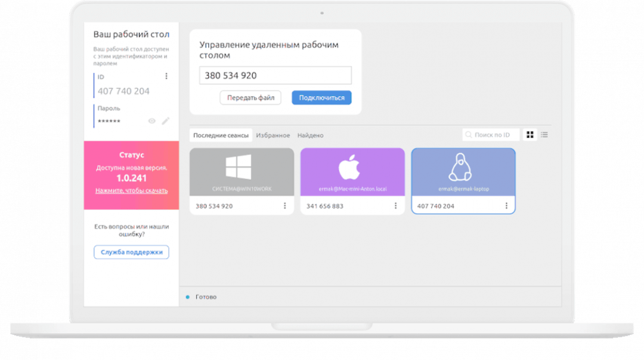This screenshot has height=360, width=644.
Task: Click the magnifier icon in ID search
Action: tap(469, 135)
